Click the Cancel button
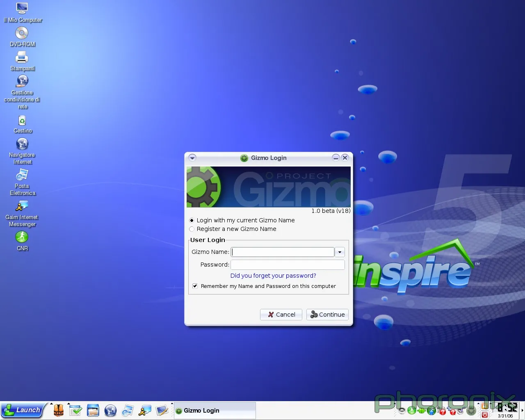 pyautogui.click(x=281, y=315)
